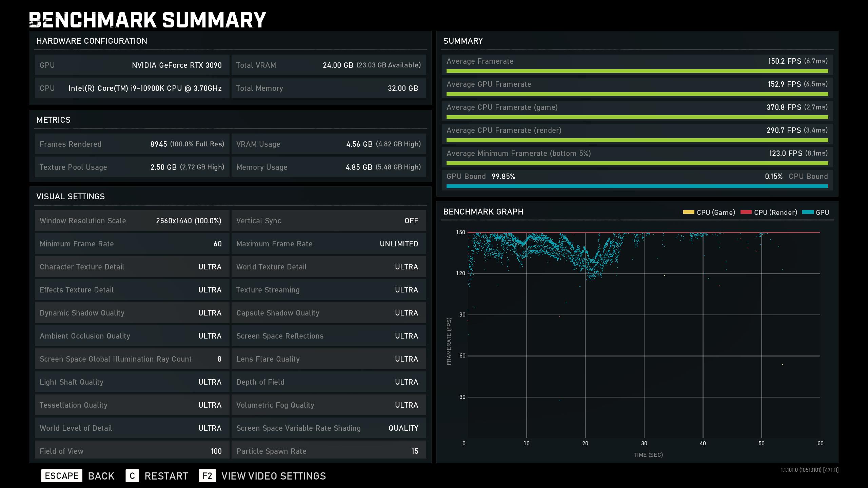Click the yellow CPU (Game) legend swatch
The image size is (868, 488).
[688, 212]
